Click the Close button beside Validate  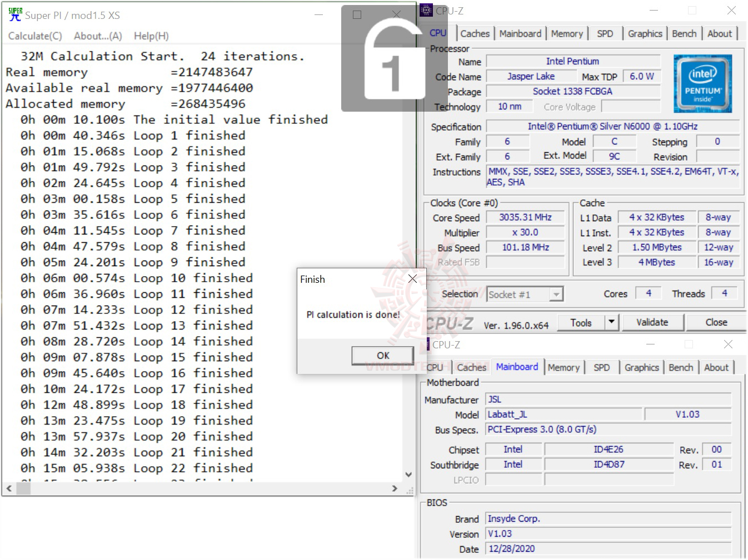(716, 322)
